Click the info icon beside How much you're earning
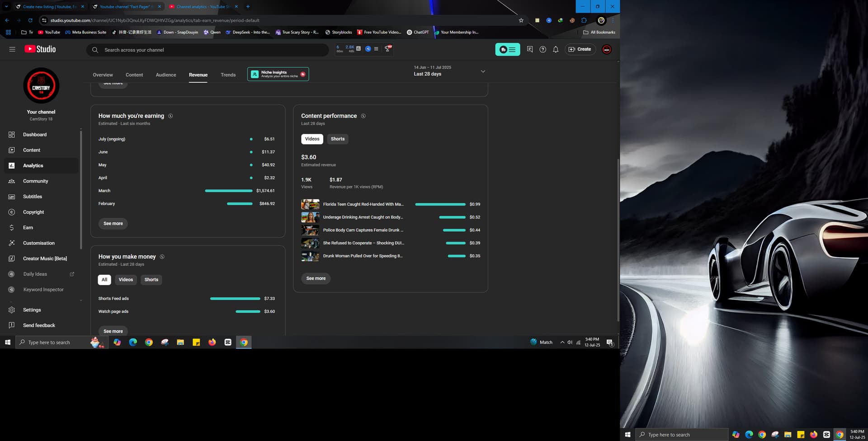 [x=170, y=116]
